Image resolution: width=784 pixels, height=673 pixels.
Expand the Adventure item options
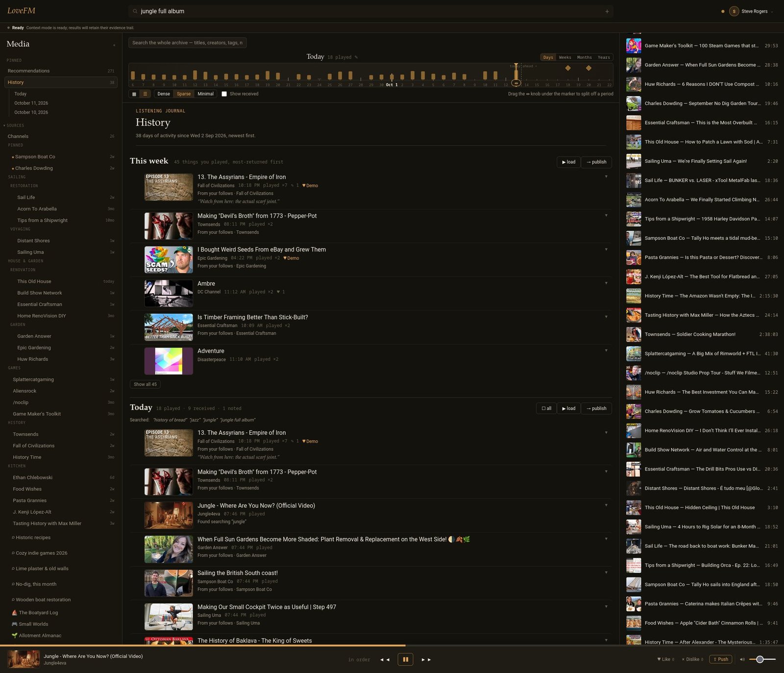coord(606,350)
